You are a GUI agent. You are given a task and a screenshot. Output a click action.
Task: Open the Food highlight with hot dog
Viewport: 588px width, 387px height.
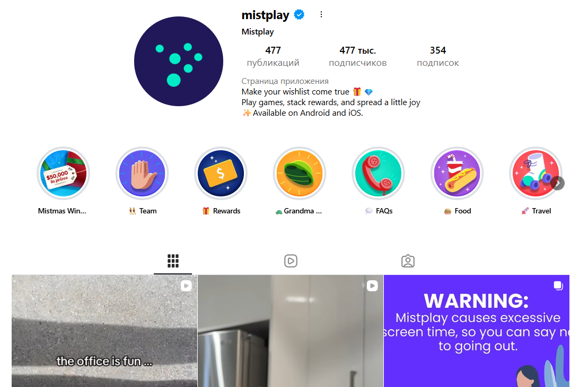tap(457, 174)
